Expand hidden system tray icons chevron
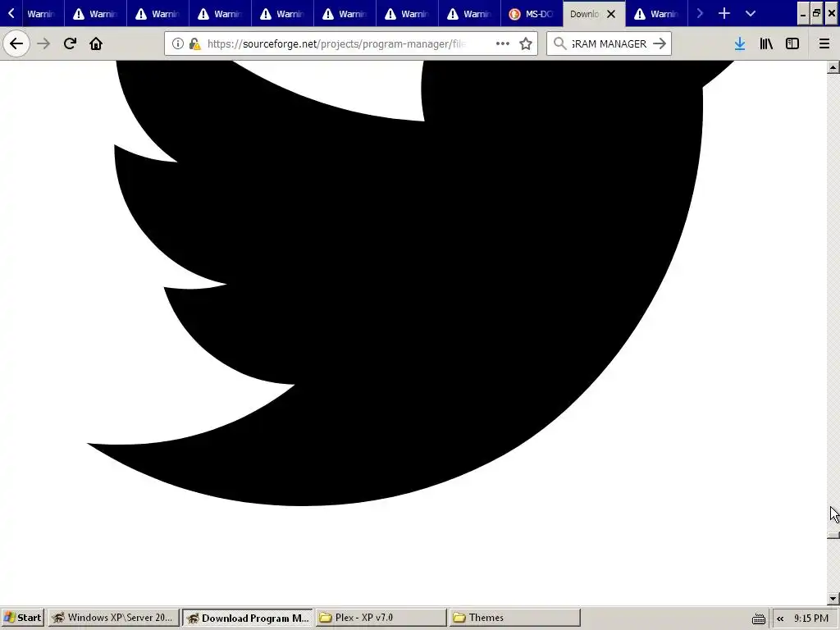840x630 pixels. click(780, 619)
